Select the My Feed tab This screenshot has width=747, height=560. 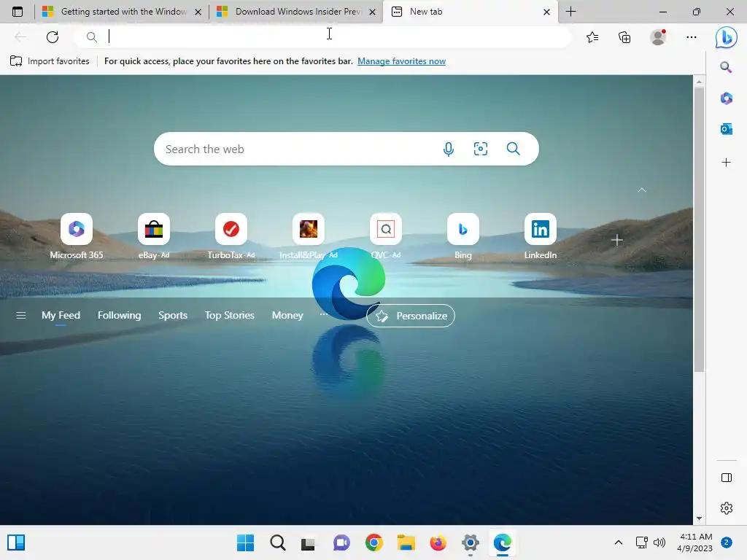point(61,315)
